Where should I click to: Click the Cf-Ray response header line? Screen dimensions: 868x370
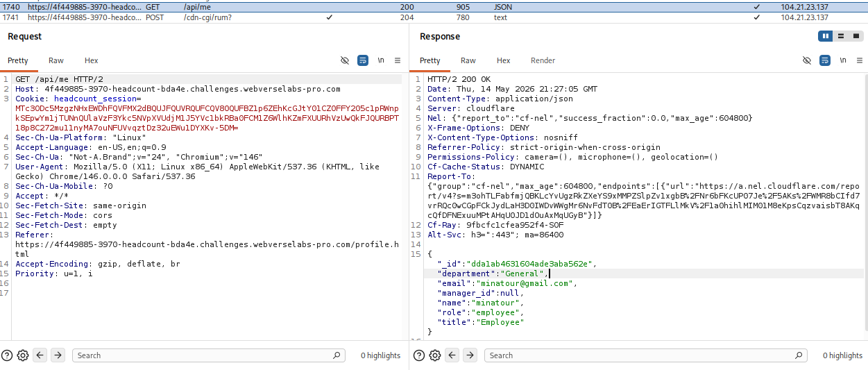coord(495,225)
